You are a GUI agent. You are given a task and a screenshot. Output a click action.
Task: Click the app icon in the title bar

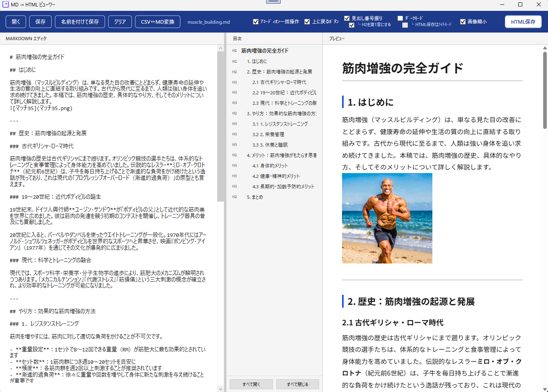6,4
